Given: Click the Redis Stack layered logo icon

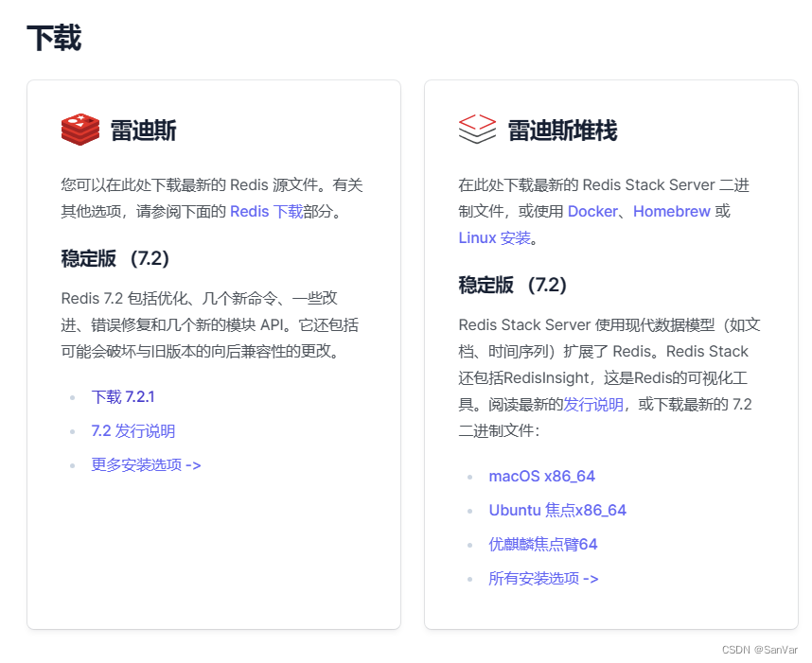Looking at the screenshot, I should pos(477,129).
